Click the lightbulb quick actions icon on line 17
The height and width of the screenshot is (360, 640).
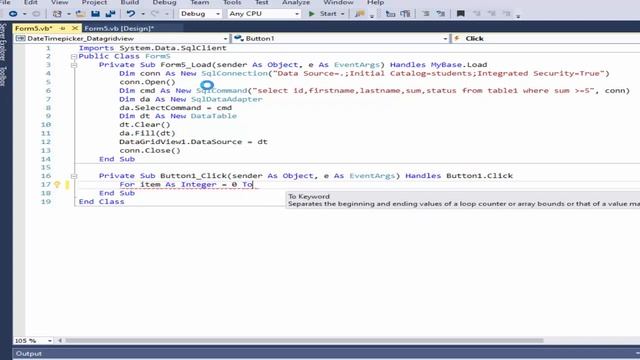tap(57, 185)
